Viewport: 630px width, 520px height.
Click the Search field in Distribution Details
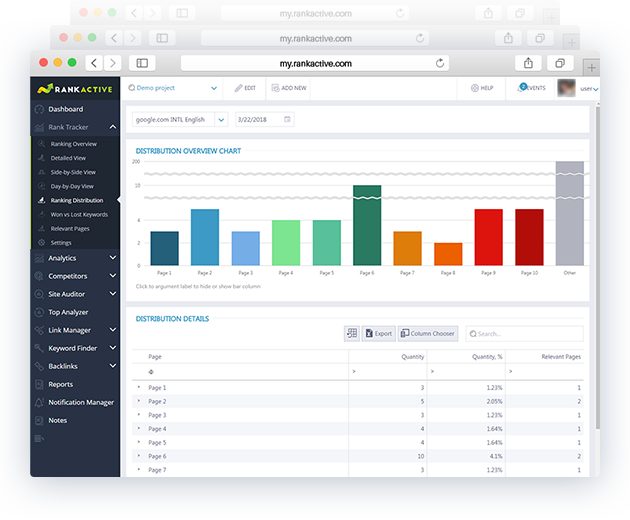[524, 334]
